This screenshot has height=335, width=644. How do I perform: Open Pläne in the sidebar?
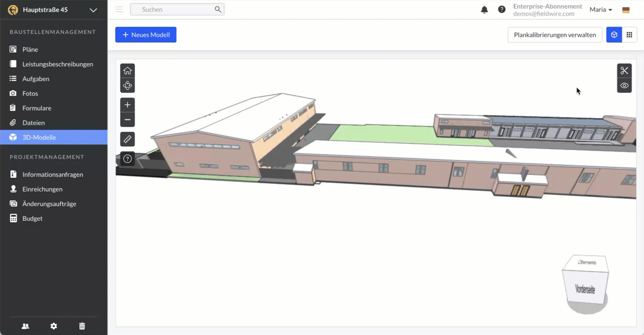pyautogui.click(x=30, y=49)
